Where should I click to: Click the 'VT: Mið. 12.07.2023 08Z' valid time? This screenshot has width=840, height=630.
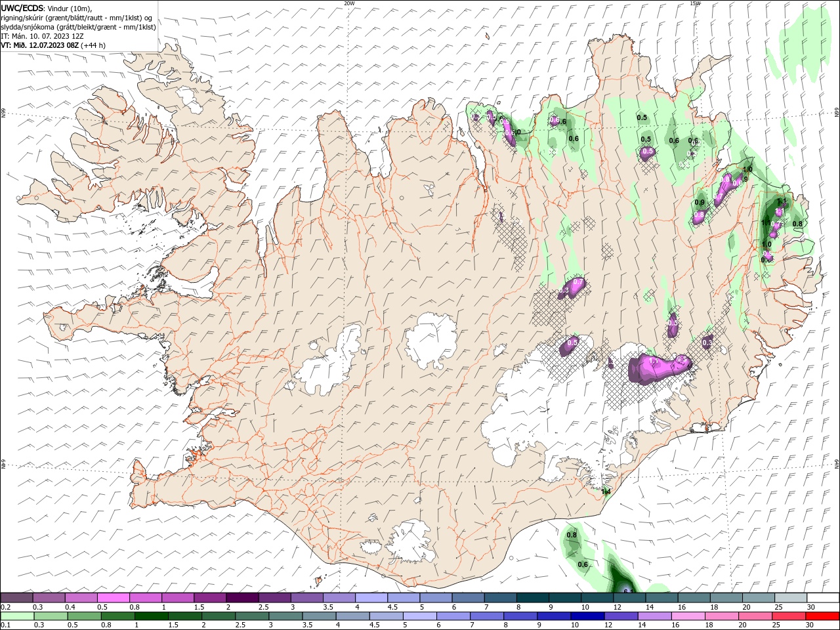pyautogui.click(x=40, y=45)
